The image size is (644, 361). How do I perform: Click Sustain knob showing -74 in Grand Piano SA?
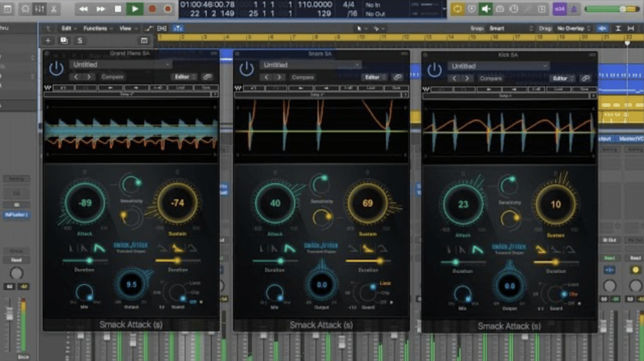(x=177, y=203)
